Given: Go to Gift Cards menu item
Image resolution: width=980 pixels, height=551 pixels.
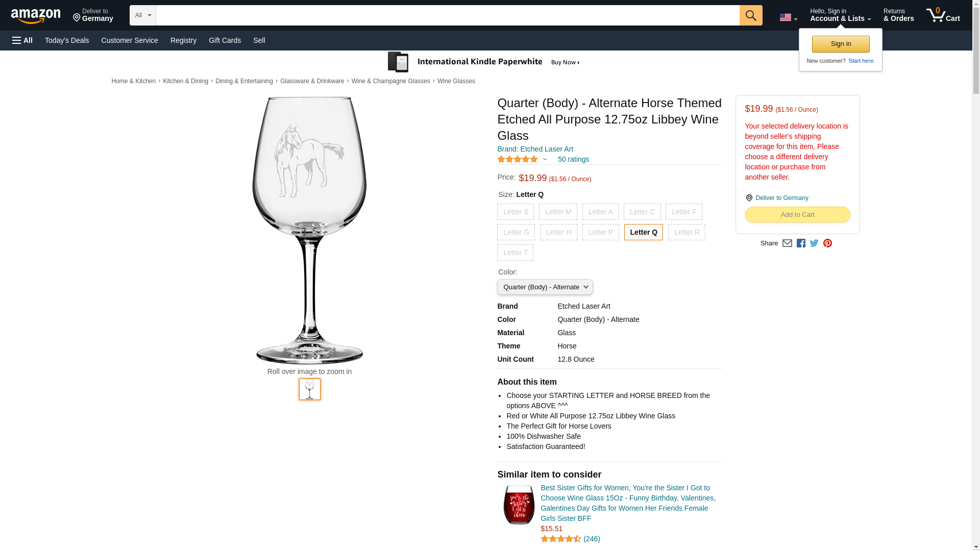Looking at the screenshot, I should [225, 40].
